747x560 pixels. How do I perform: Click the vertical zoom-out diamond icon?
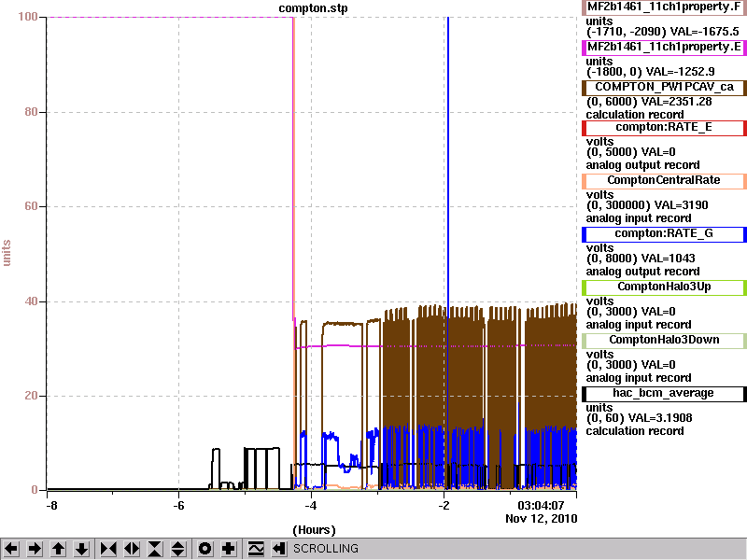point(178,549)
